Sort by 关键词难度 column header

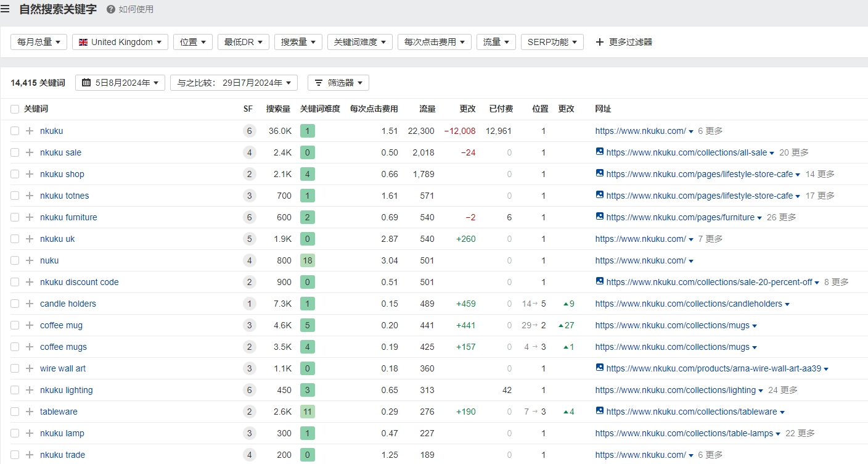click(x=320, y=109)
